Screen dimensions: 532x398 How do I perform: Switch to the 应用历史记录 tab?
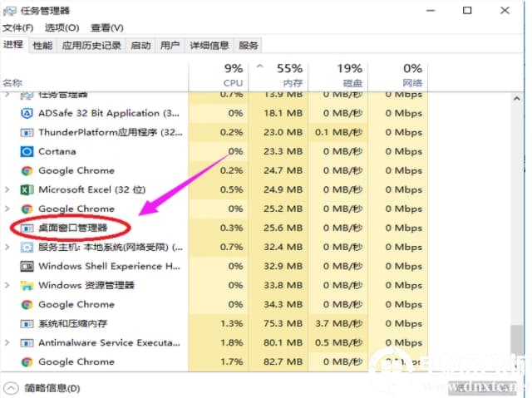coord(91,46)
